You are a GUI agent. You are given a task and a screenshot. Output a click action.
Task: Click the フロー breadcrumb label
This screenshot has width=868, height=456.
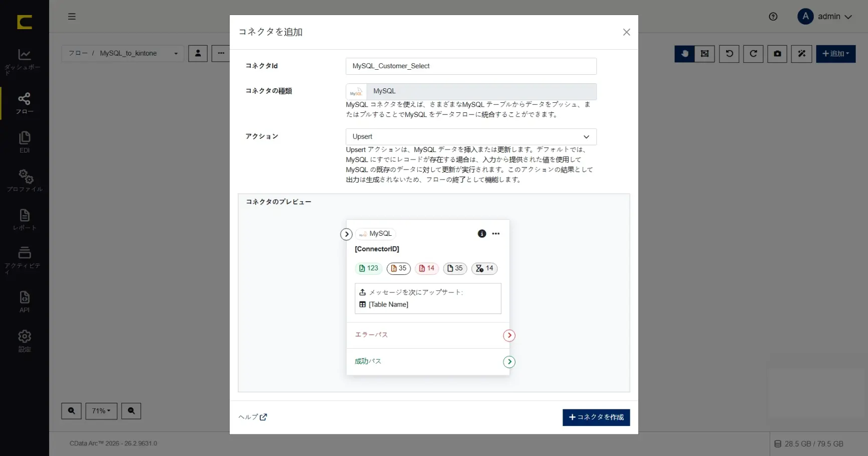click(78, 53)
